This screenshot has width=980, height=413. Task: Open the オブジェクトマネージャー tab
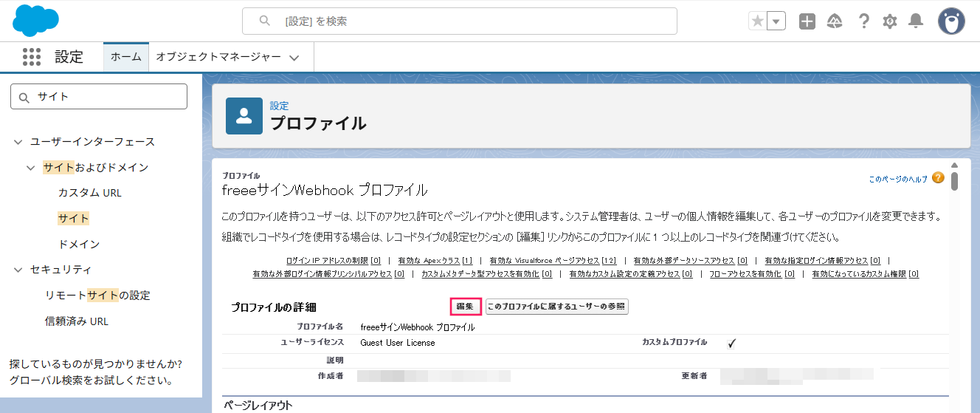[x=218, y=57]
